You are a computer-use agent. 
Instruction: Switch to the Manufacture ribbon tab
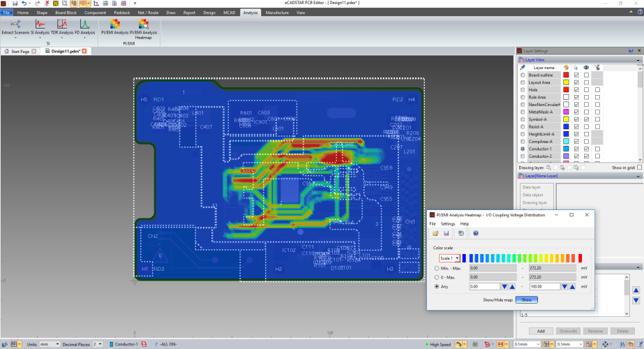click(277, 13)
